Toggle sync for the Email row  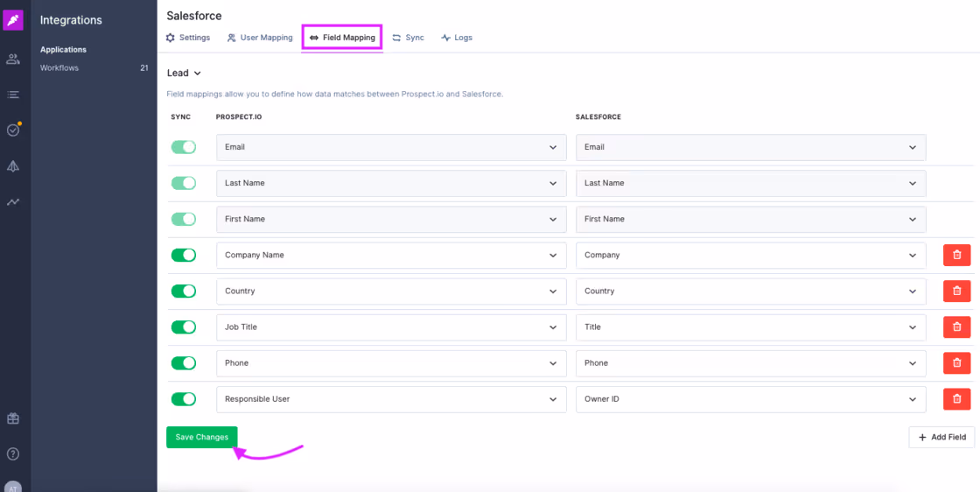coord(184,147)
